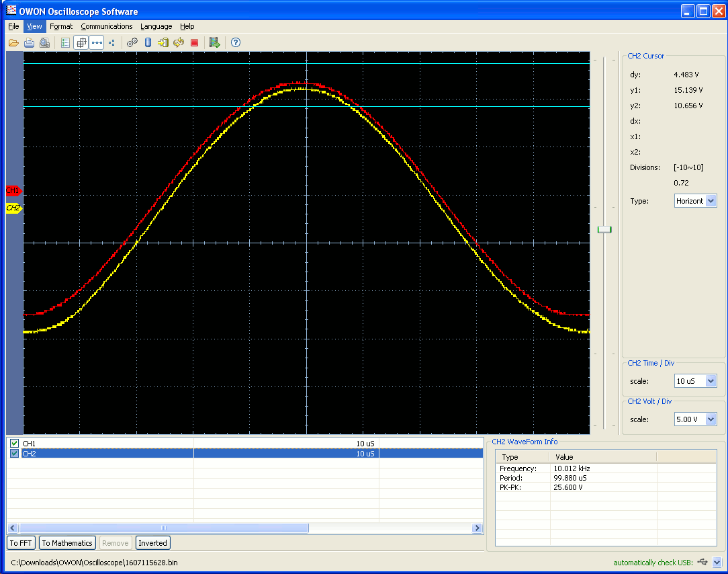
Task: Click the Print toolbar icon
Action: pos(30,43)
